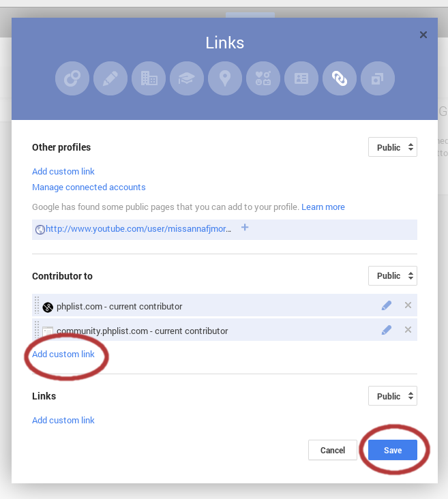Open the last overlapping squares section icon
Image resolution: width=448 pixels, height=499 pixels.
(378, 78)
